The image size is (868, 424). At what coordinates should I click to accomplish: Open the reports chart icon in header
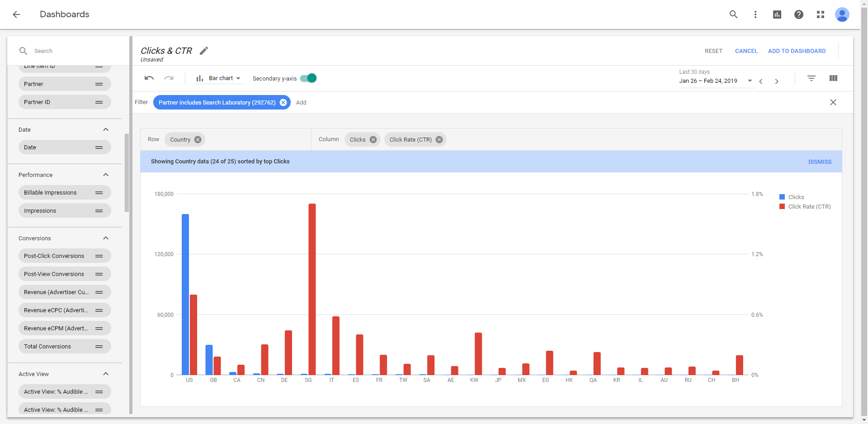[x=777, y=14]
